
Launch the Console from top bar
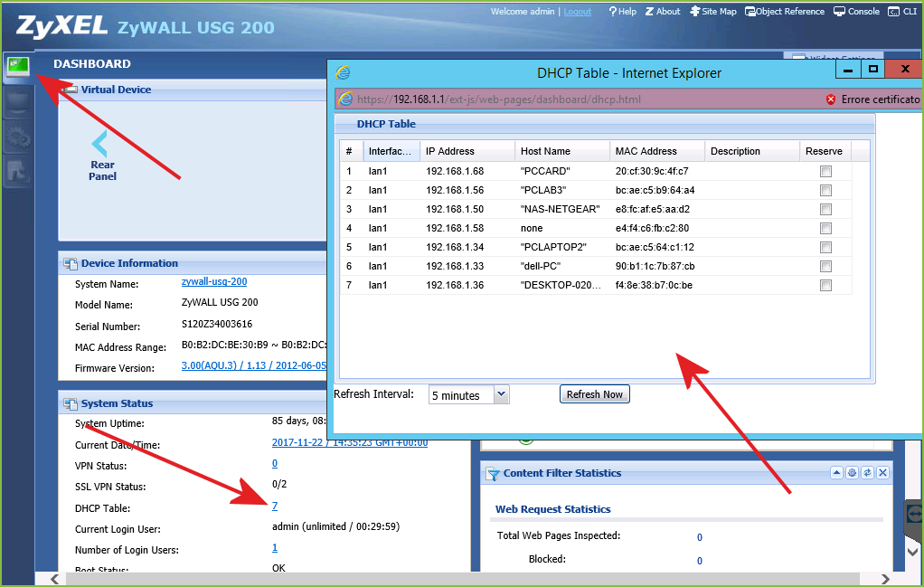tap(856, 11)
